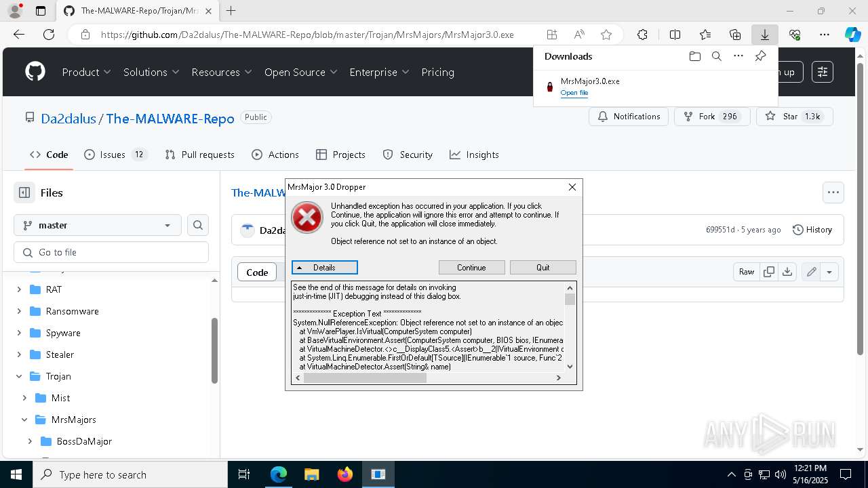Screen dimensions: 868x488
Task: Open the edit options dropdown arrow
Action: coord(829,272)
